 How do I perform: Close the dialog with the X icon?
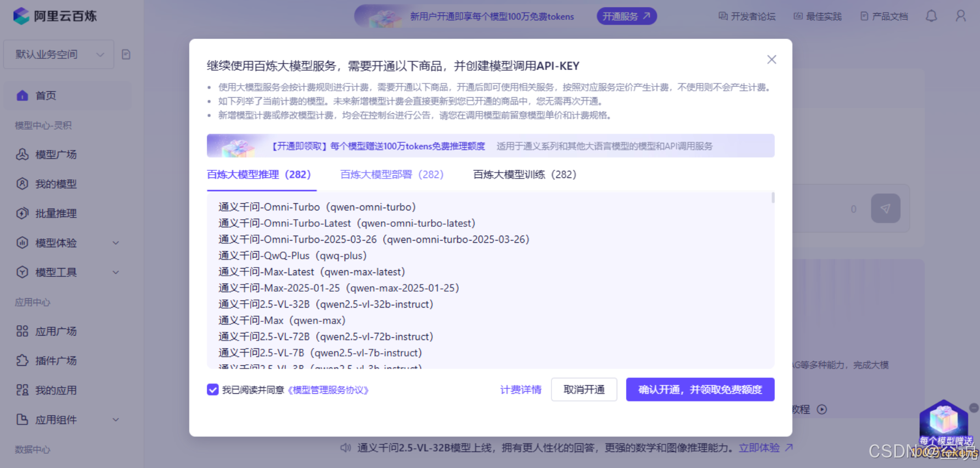[x=771, y=59]
